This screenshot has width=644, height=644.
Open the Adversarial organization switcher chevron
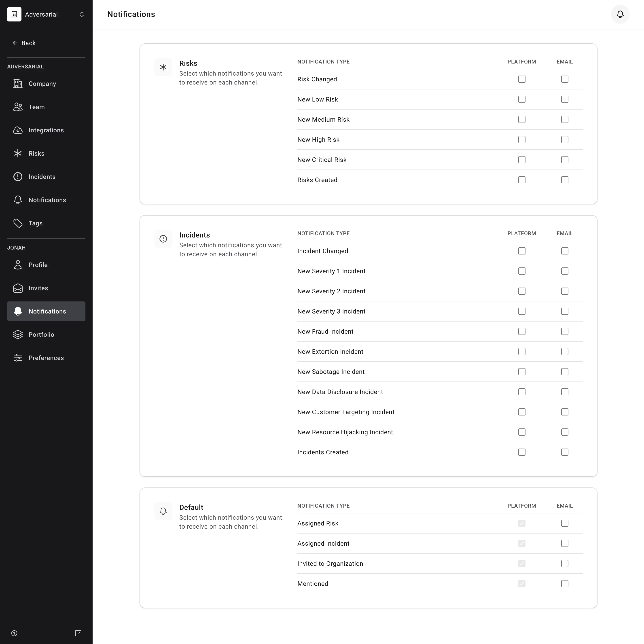pyautogui.click(x=82, y=14)
